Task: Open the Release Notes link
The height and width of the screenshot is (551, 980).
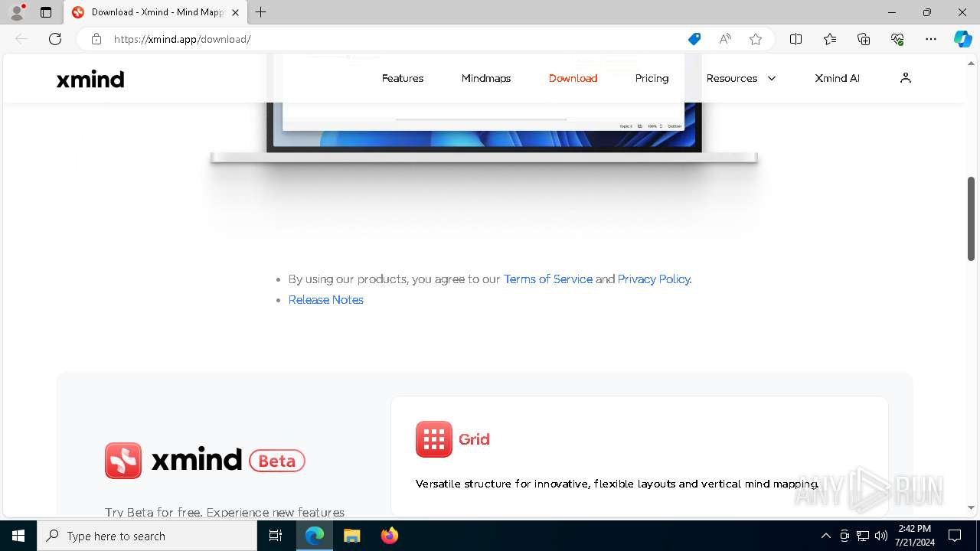Action: [326, 300]
